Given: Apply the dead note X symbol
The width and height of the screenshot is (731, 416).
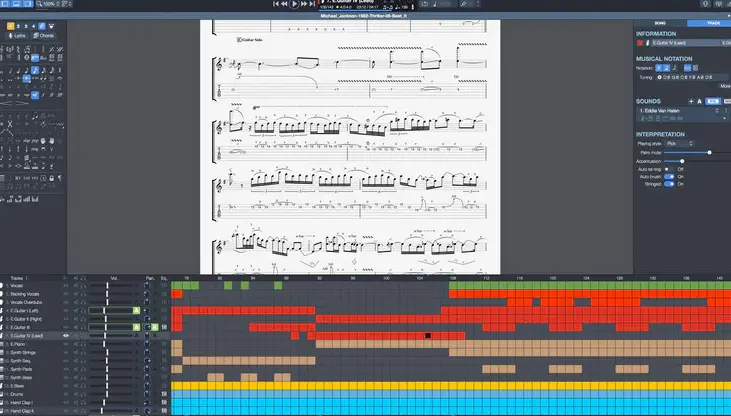Looking at the screenshot, I should click(10, 124).
